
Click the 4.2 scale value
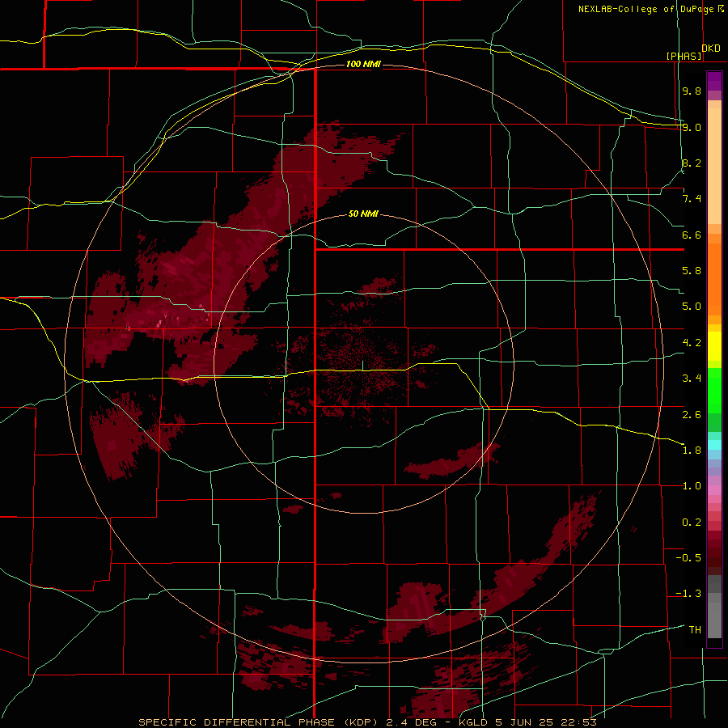click(692, 343)
